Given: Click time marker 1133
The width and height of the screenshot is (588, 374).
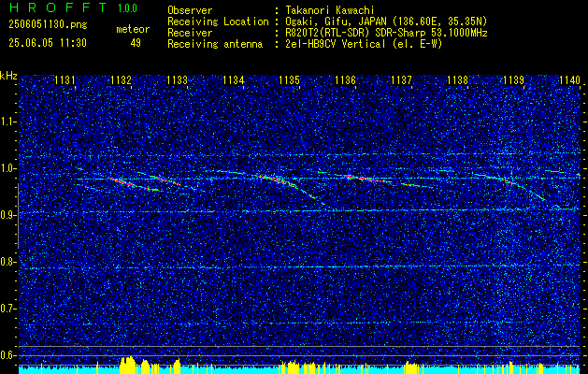Looking at the screenshot, I should [x=177, y=79].
